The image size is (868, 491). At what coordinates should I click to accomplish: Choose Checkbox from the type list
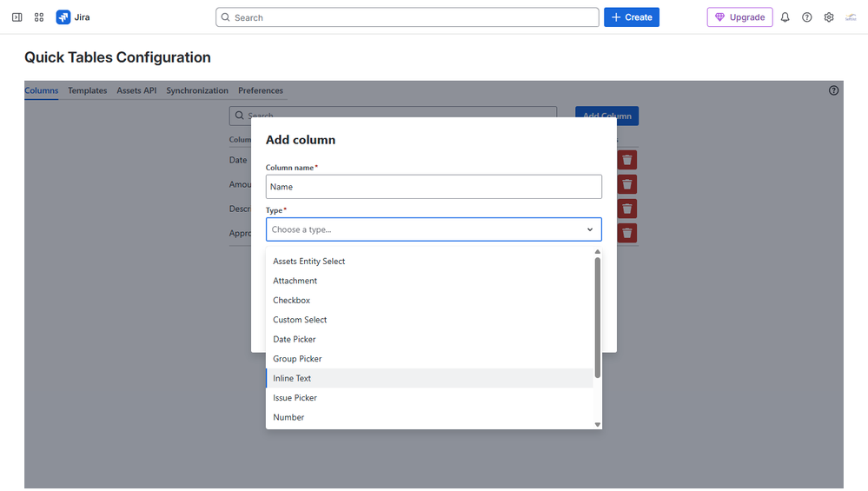(429, 300)
